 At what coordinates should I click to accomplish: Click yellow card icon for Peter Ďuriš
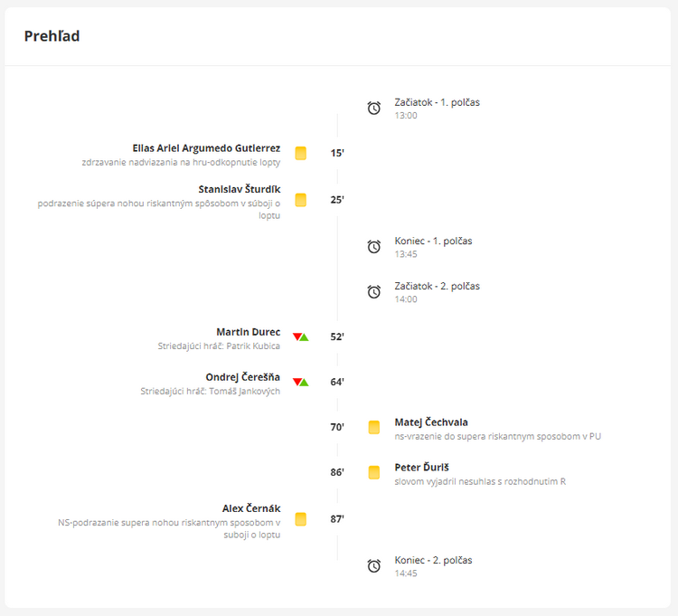374,472
